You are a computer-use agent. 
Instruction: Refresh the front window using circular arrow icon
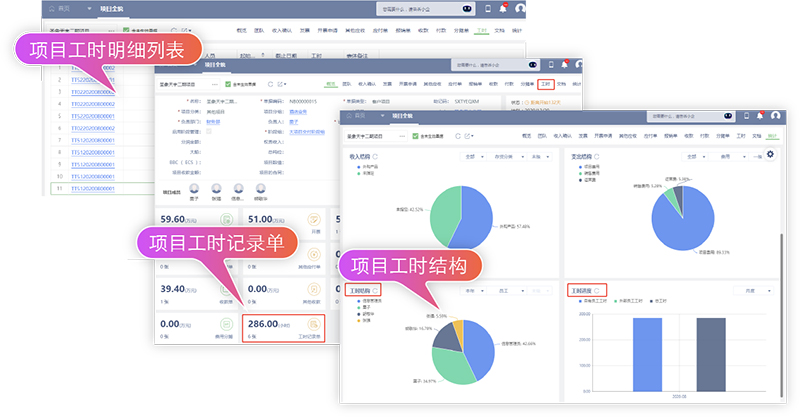pos(458,136)
